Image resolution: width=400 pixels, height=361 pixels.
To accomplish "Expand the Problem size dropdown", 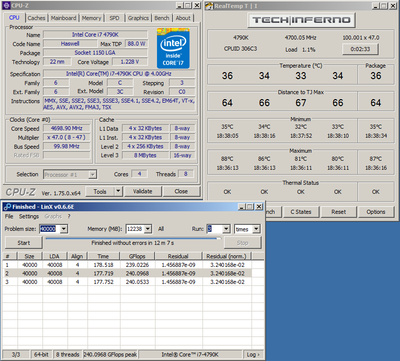I will 64,229.
